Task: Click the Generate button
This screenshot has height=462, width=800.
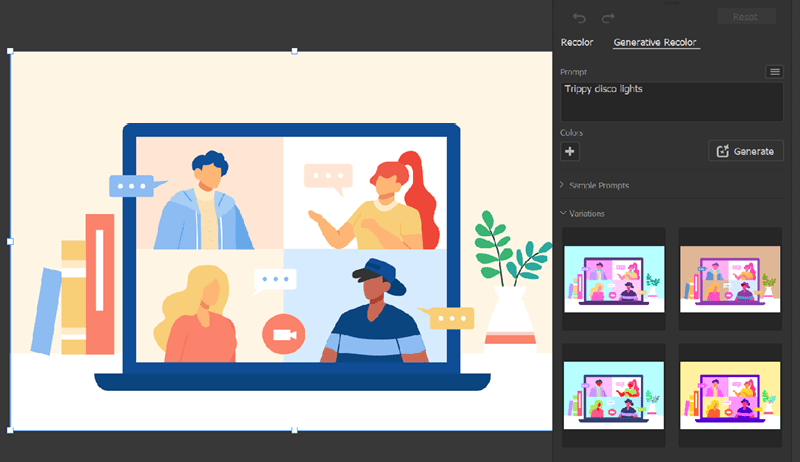Action: click(x=746, y=151)
